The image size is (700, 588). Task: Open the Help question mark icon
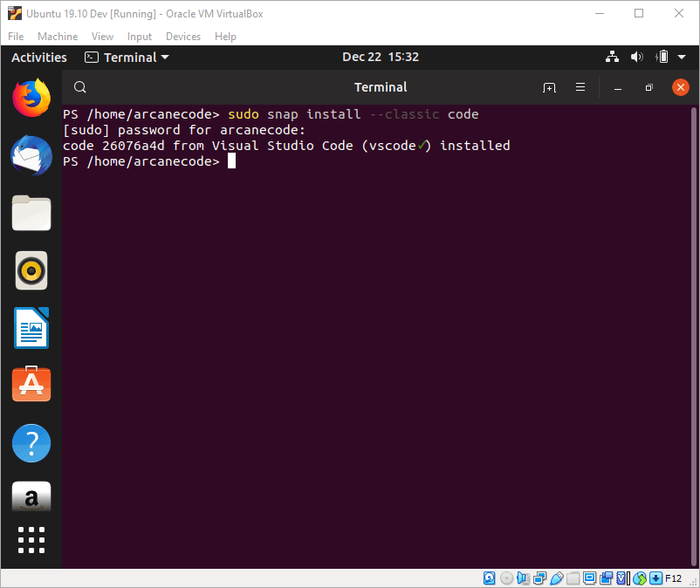pos(31,443)
